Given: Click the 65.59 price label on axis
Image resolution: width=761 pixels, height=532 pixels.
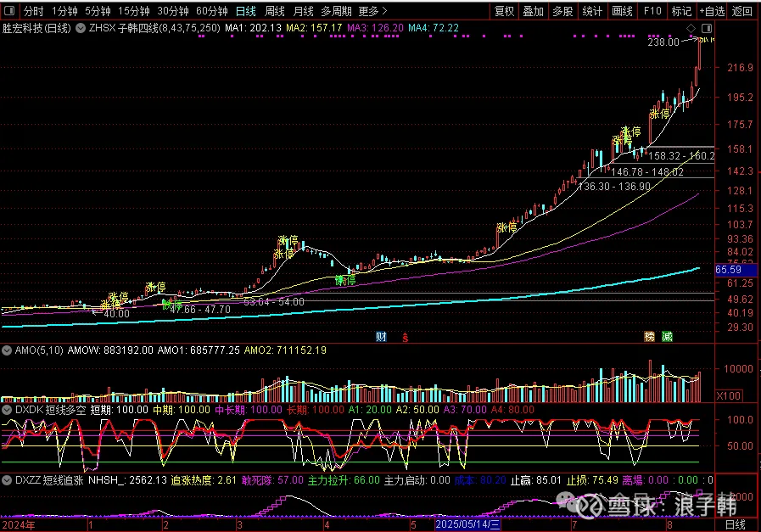Looking at the screenshot, I should [x=736, y=270].
